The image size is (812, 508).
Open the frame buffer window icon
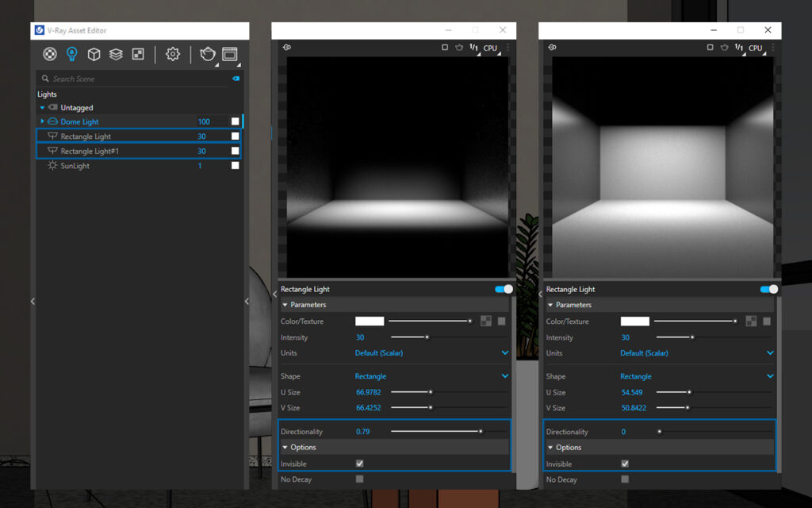coord(230,54)
